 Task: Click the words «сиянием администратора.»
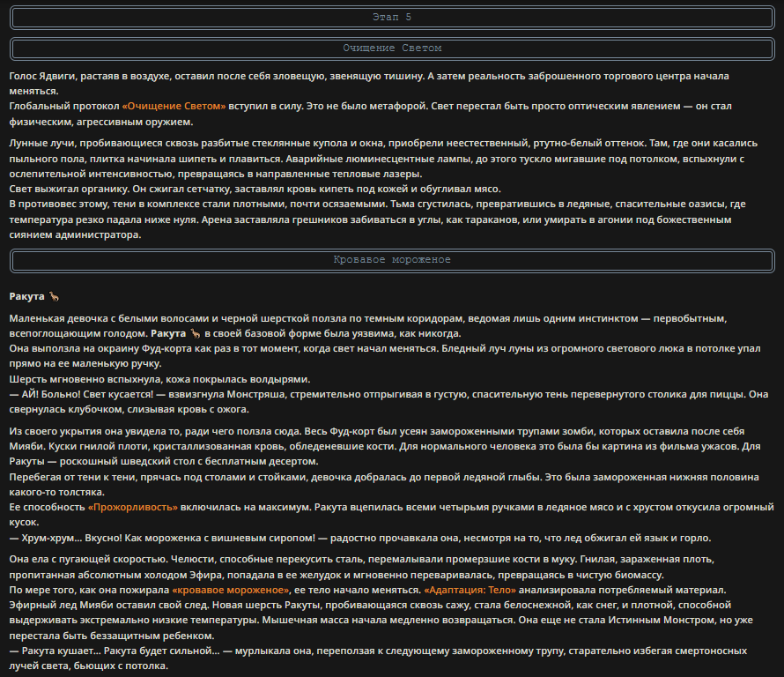(x=75, y=235)
